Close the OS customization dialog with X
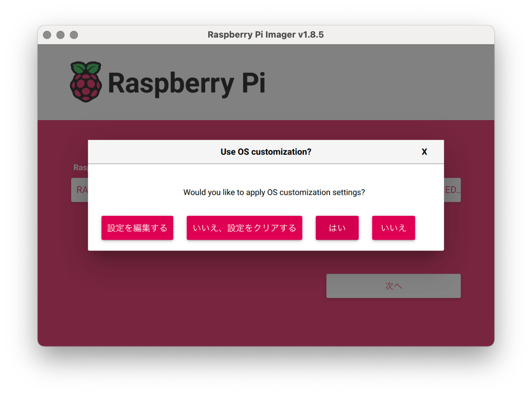Screen dimensions: 532x396 point(424,152)
